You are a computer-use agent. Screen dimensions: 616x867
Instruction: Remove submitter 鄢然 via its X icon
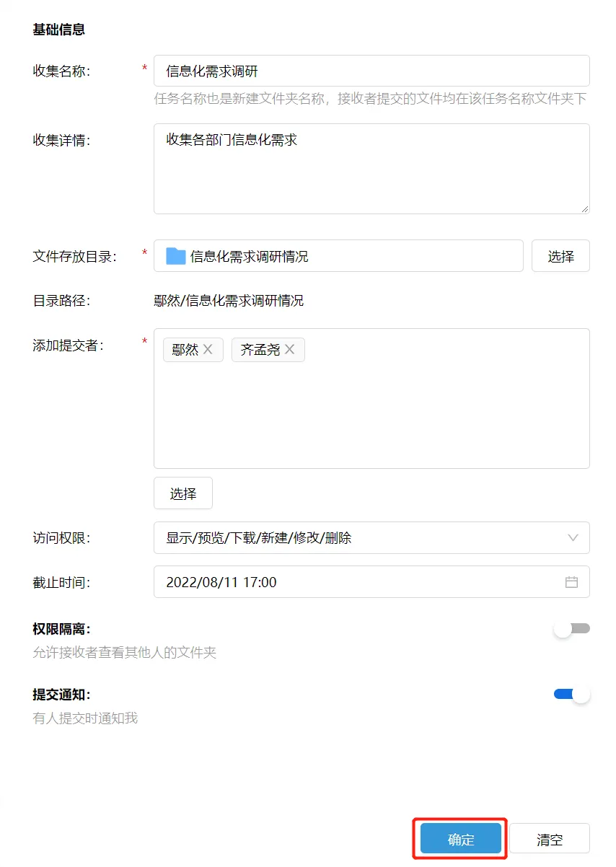[208, 350]
